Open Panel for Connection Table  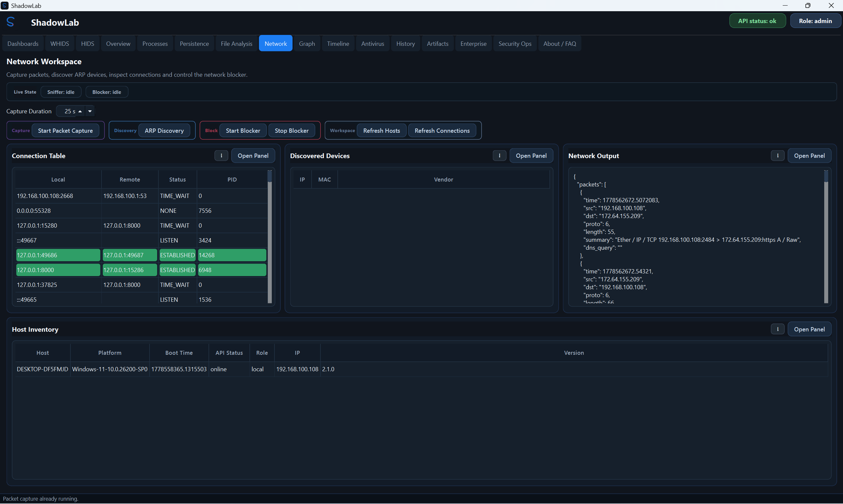pos(253,155)
